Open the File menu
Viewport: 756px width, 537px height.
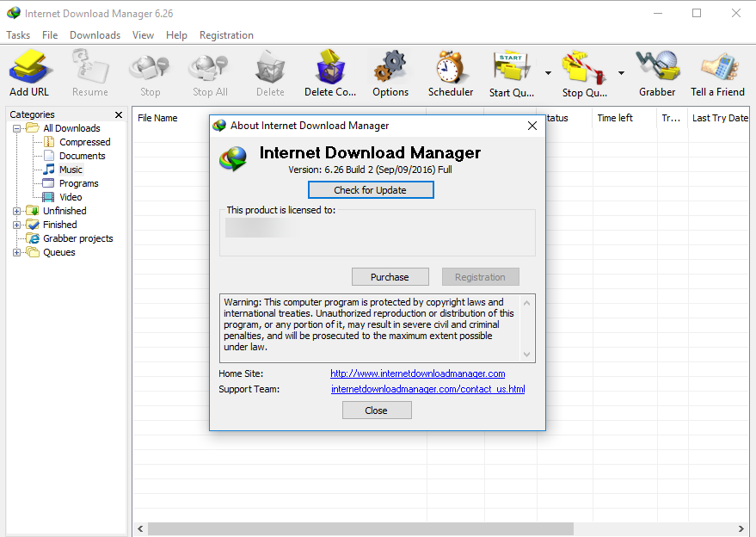tap(50, 35)
